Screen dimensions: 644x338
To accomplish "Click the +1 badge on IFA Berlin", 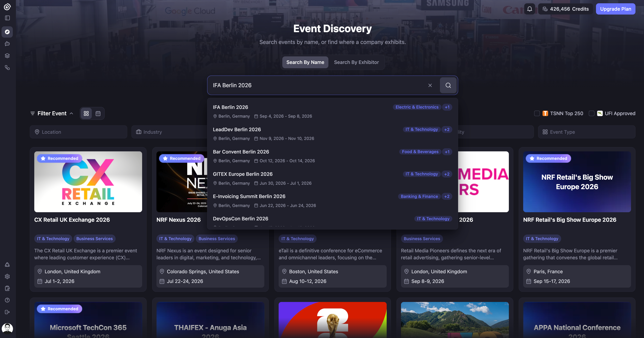I will pos(447,107).
